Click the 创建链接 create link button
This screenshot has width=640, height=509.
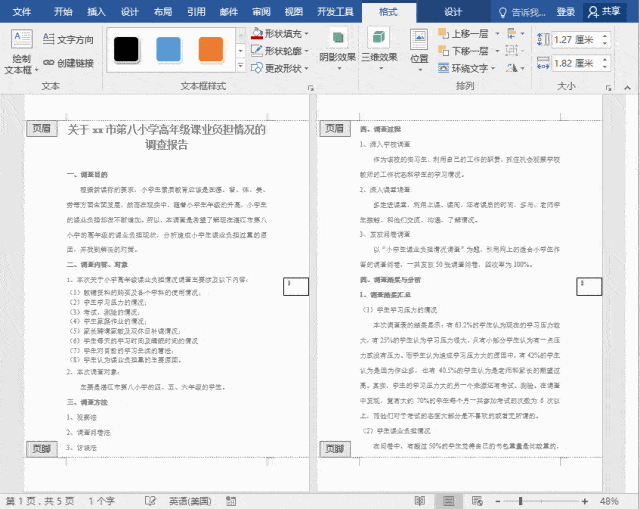[68, 63]
